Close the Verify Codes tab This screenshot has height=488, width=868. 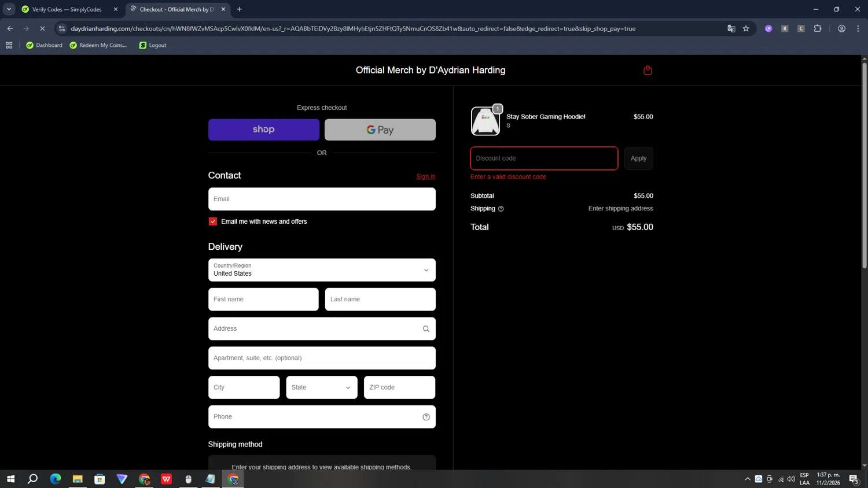pos(116,9)
